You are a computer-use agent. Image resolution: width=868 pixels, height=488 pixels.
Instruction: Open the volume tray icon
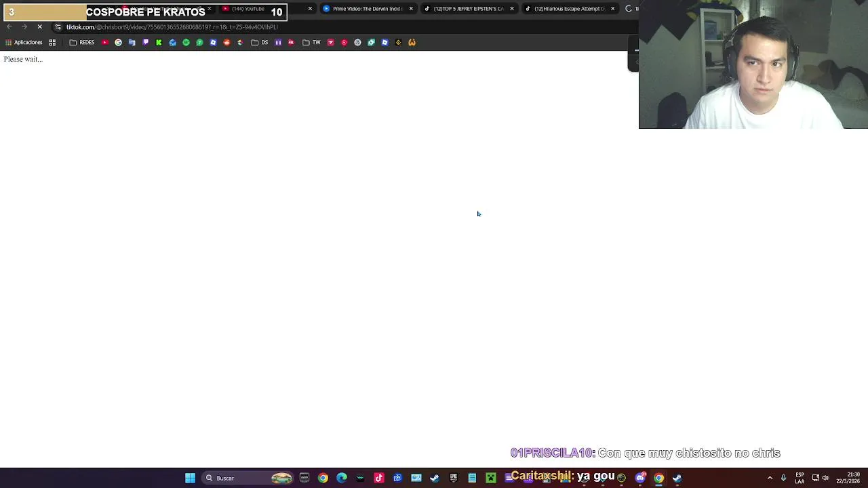825,478
